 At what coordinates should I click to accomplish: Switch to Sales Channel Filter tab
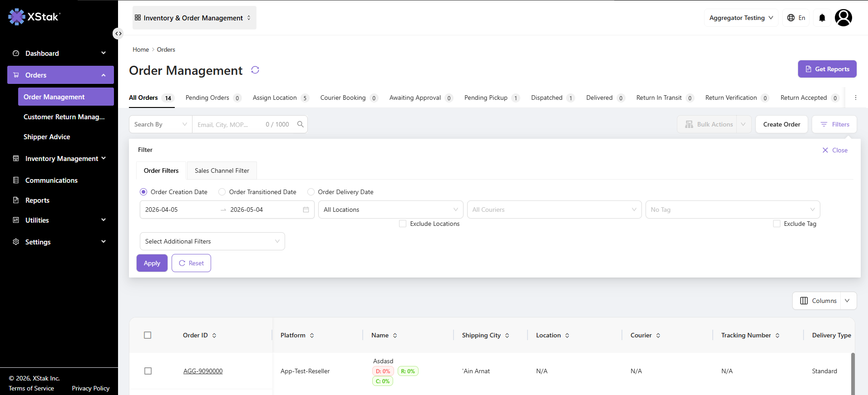pos(222,171)
